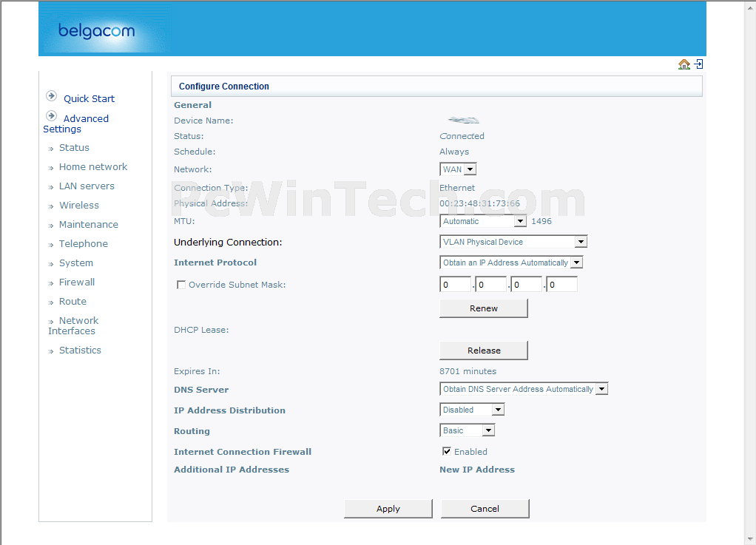
Task: Click the MTU value 1496
Action: [x=541, y=221]
